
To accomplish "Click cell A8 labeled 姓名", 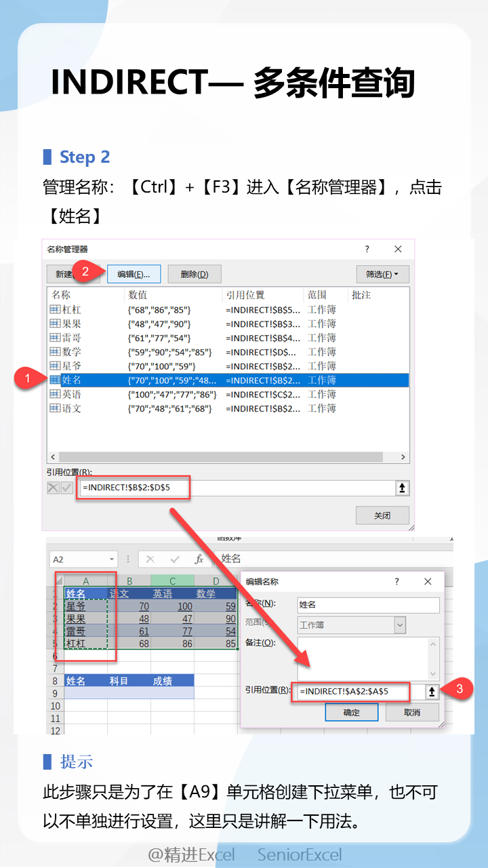I will click(x=86, y=681).
